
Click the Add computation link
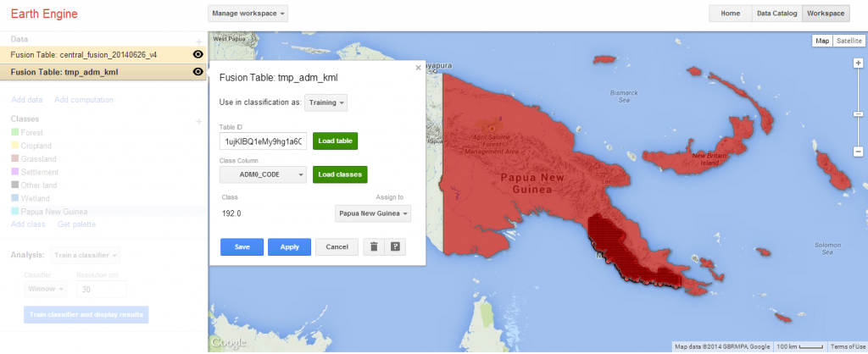pos(84,100)
